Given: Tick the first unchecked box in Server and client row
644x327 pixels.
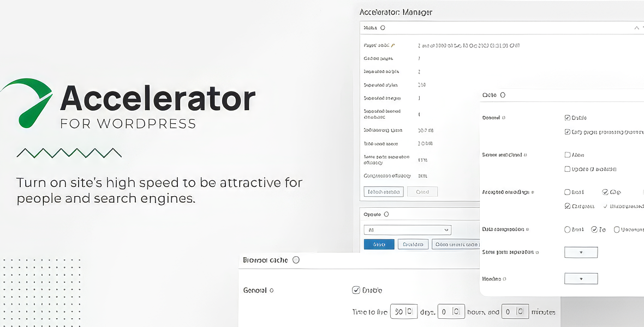Looking at the screenshot, I should coord(568,155).
